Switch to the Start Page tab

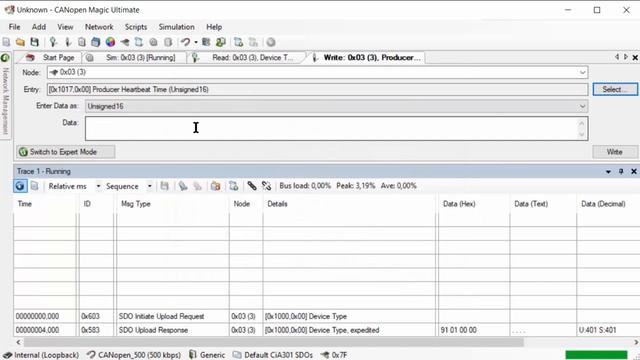click(50, 58)
